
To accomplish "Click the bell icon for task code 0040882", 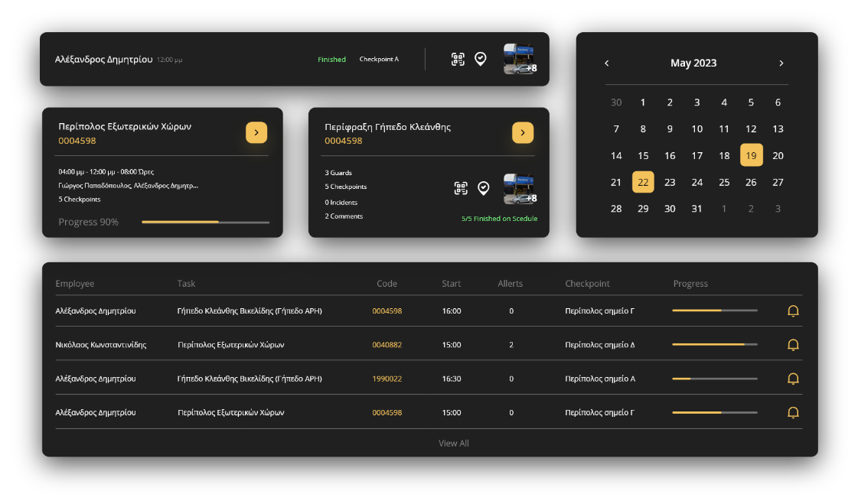I will (793, 345).
